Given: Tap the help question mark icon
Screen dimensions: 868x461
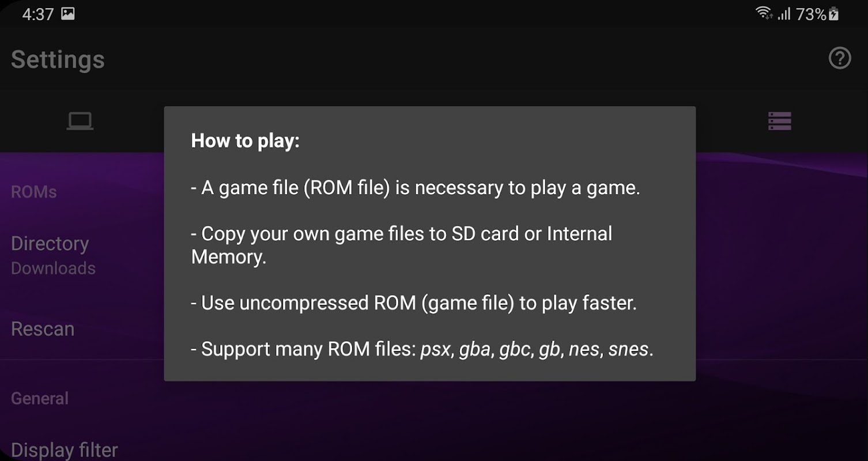Looking at the screenshot, I should click(x=839, y=58).
